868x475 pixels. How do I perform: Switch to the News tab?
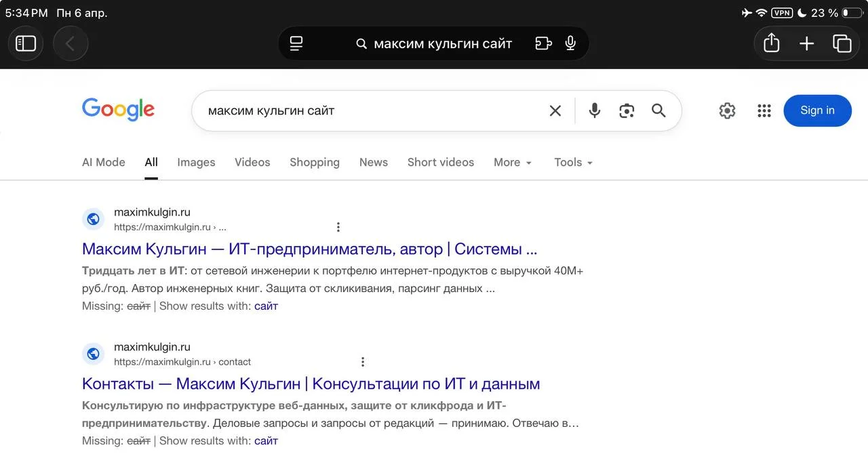click(374, 163)
